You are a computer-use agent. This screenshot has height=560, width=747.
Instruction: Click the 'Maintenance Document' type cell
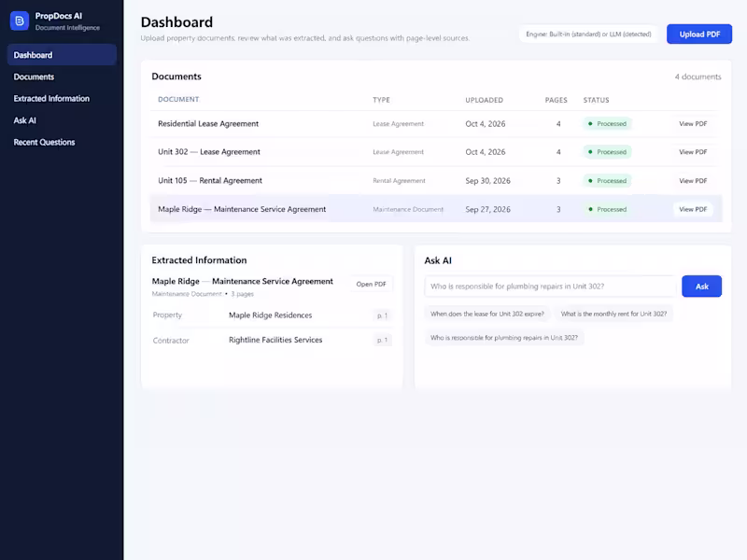[408, 209]
